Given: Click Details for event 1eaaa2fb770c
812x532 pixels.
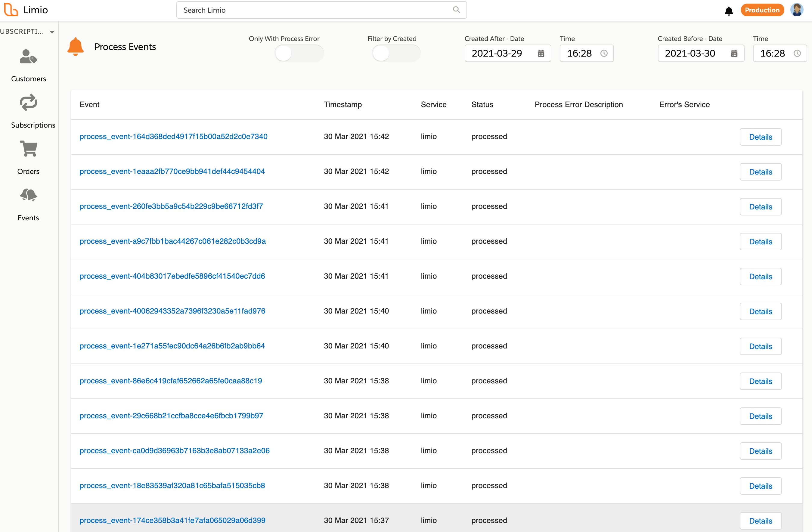Looking at the screenshot, I should click(x=760, y=172).
